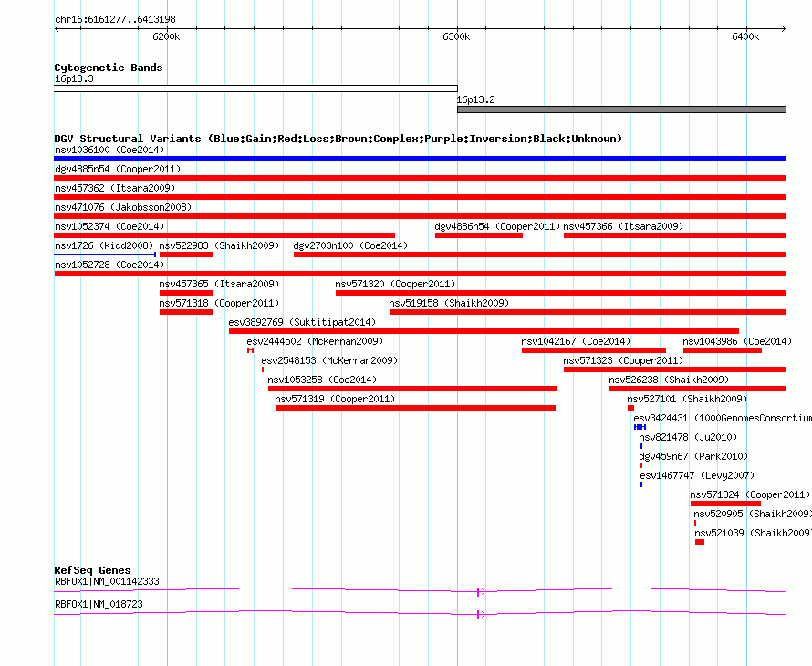
Task: Click the nsv571319 (Cooper2011) label
Action: pyautogui.click(x=335, y=399)
